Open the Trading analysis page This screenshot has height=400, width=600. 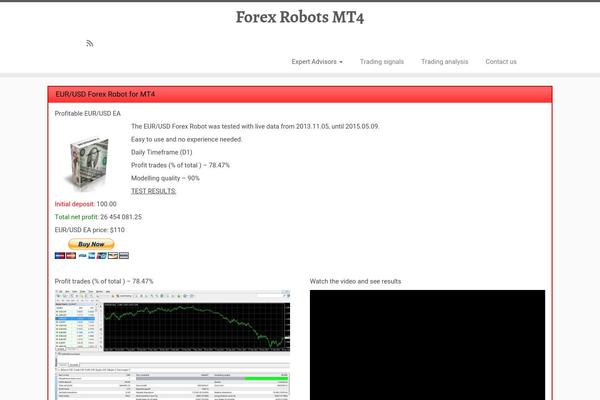pyautogui.click(x=444, y=62)
